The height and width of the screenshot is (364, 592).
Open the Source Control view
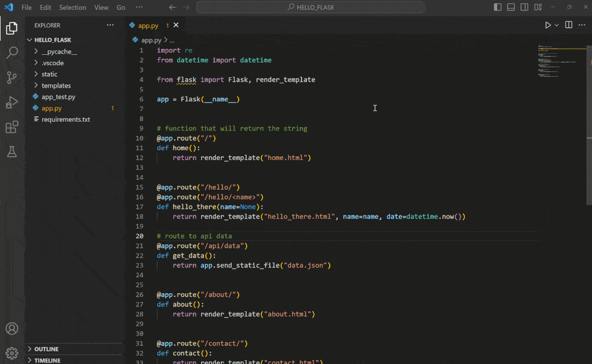pos(12,78)
